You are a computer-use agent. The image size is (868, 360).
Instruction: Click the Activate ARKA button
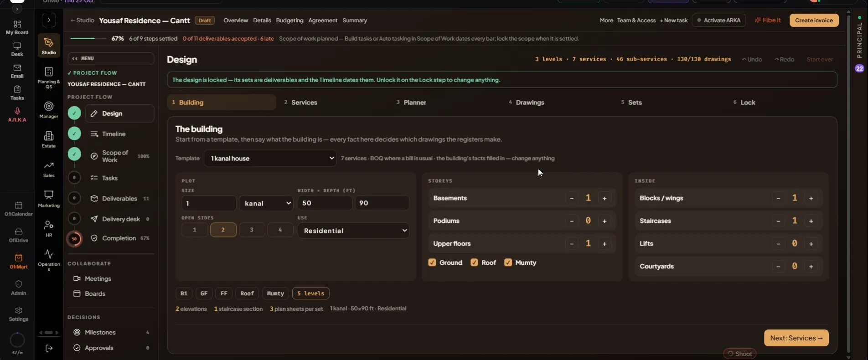coord(718,21)
